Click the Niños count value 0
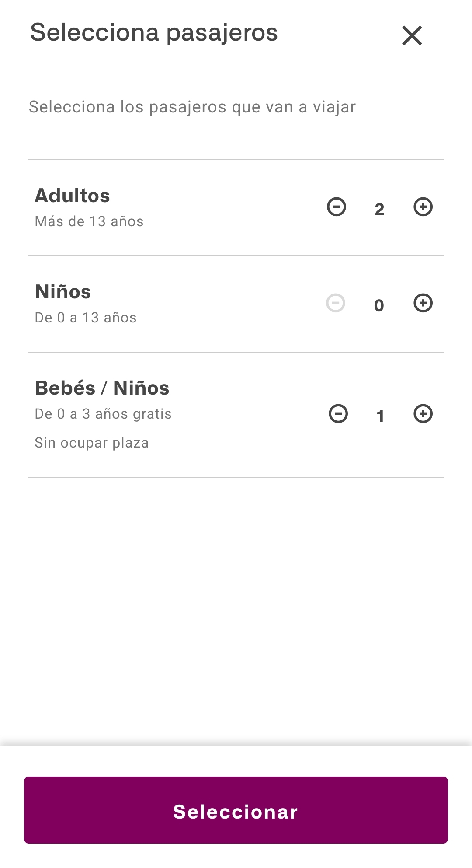472x868 pixels. 379,305
